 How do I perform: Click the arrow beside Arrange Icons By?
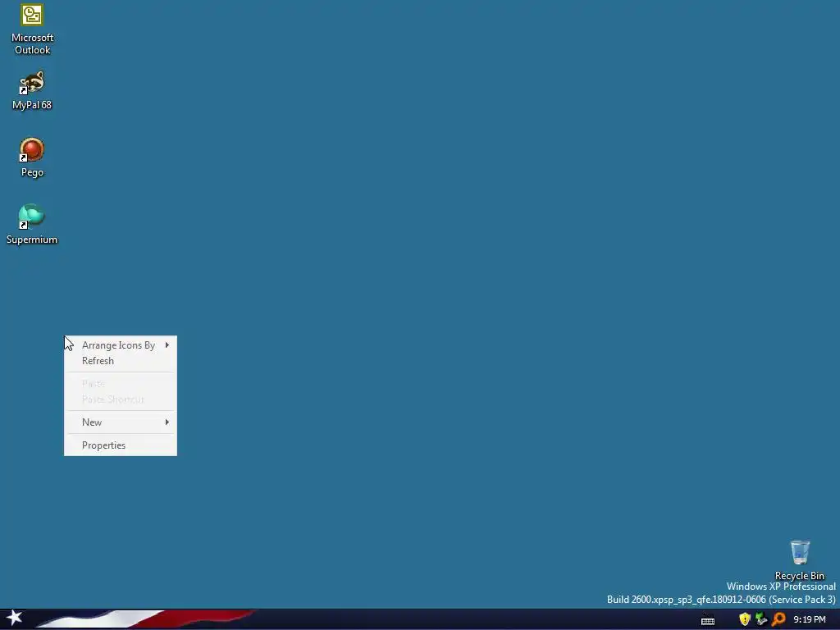click(167, 345)
